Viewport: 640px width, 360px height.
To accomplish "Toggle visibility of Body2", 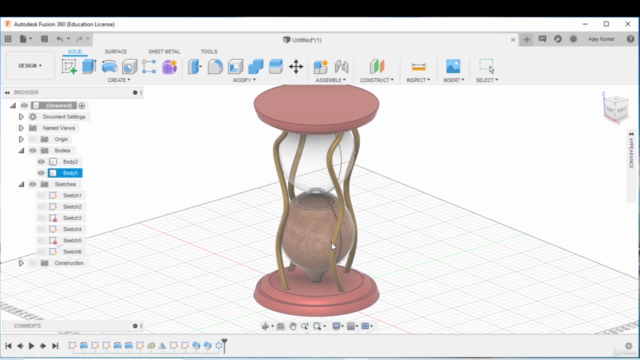I will coord(41,162).
